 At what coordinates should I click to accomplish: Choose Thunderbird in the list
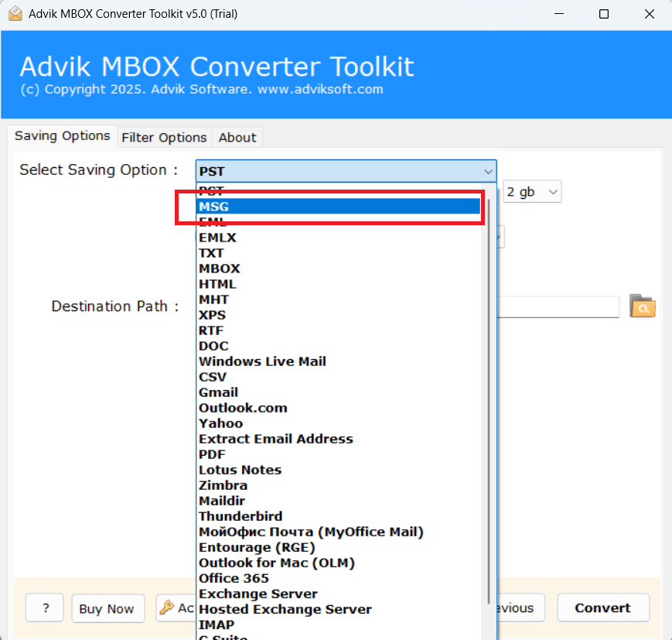click(x=338, y=516)
